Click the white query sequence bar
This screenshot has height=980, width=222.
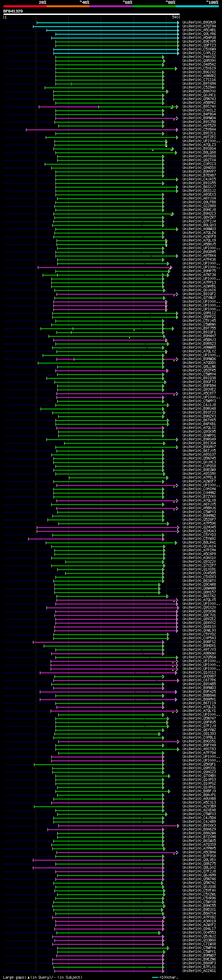click(x=92, y=15)
